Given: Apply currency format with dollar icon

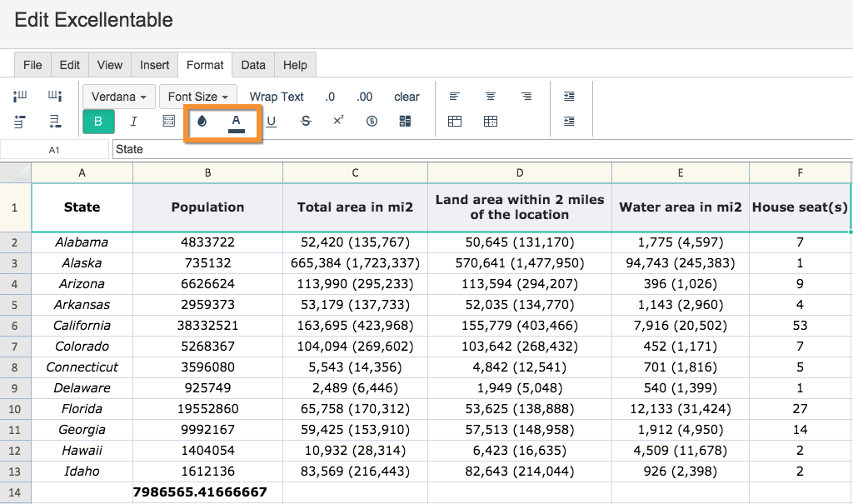Looking at the screenshot, I should (x=372, y=122).
